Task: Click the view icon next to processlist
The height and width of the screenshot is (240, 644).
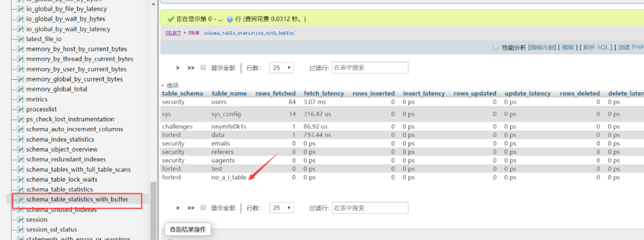Action: 20,109
